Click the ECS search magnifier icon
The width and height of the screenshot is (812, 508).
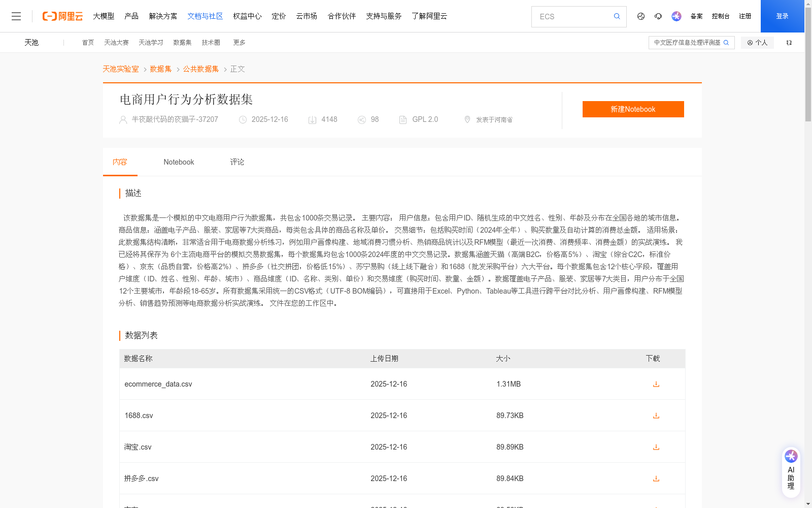pos(617,16)
